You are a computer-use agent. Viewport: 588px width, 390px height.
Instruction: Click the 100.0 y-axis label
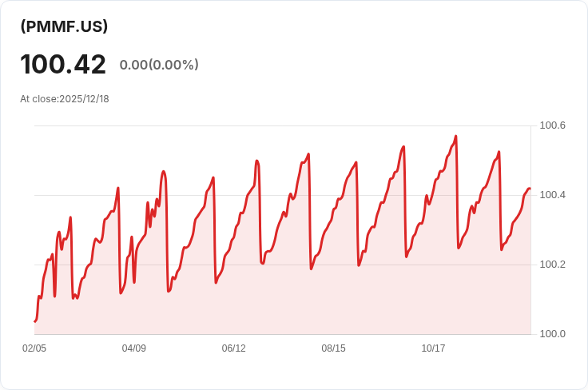pyautogui.click(x=553, y=333)
